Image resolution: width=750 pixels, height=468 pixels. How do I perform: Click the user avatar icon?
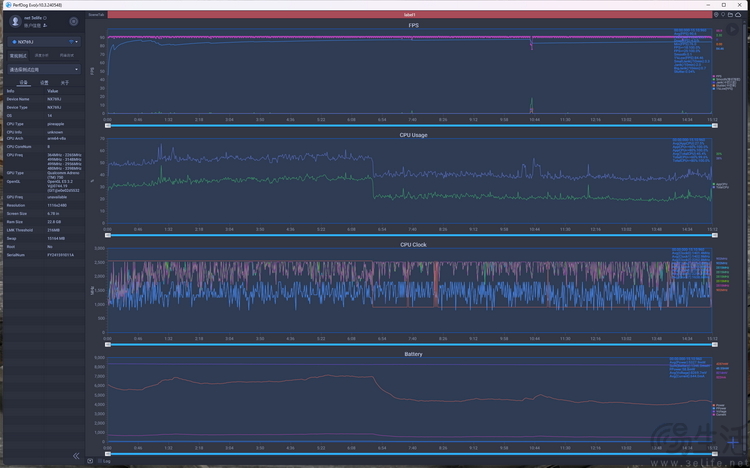coord(15,21)
